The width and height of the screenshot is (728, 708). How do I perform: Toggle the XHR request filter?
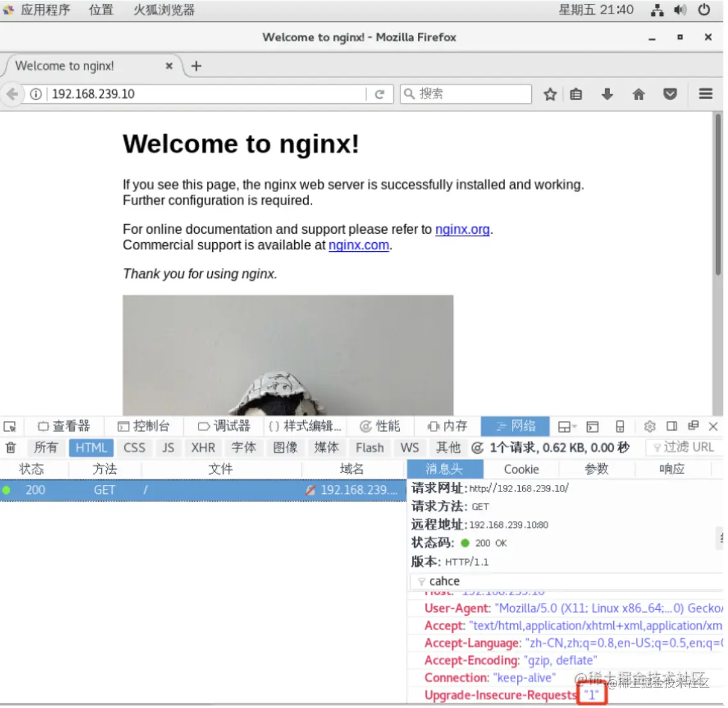point(203,448)
